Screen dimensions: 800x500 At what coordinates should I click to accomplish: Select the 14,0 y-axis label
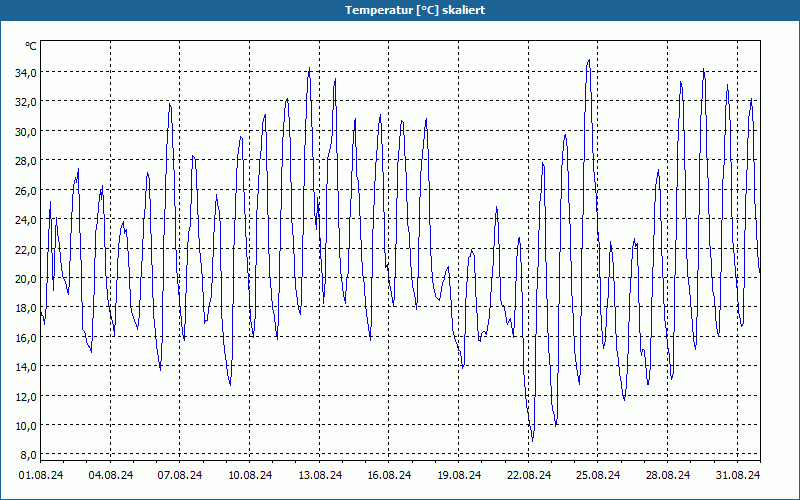pos(26,366)
